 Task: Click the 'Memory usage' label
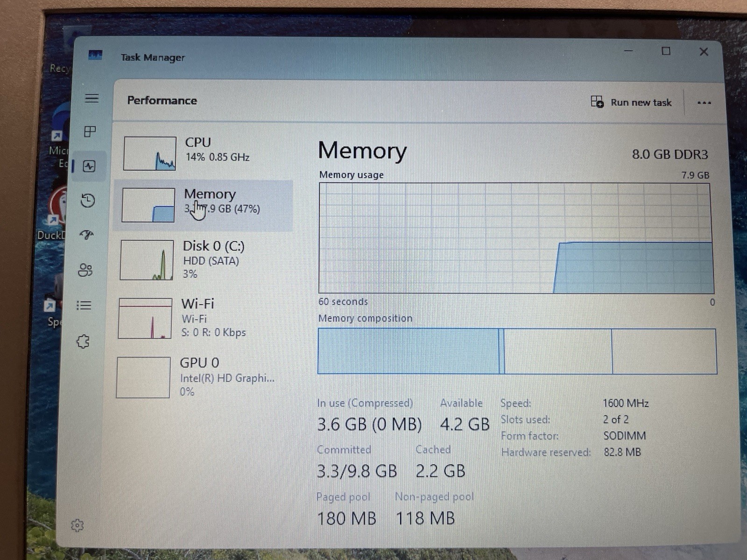[x=351, y=175]
